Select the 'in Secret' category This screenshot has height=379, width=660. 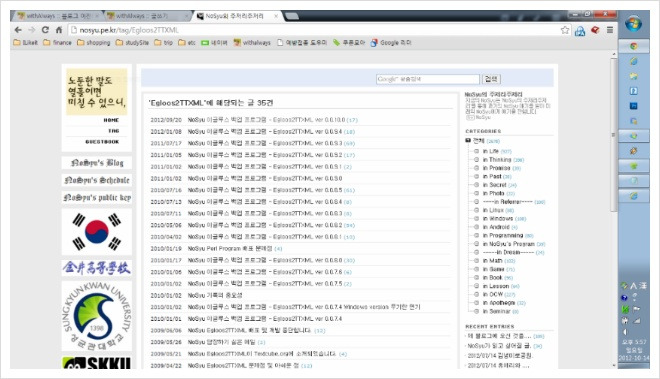495,185
